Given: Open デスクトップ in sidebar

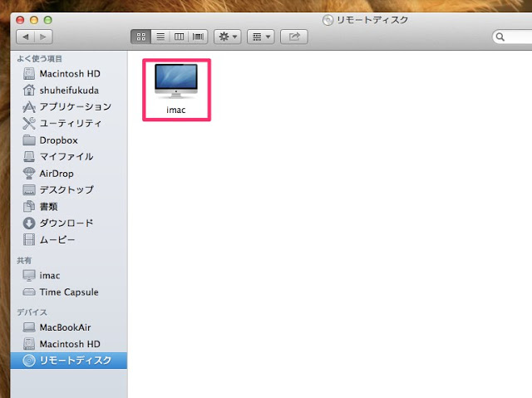Looking at the screenshot, I should click(69, 189).
